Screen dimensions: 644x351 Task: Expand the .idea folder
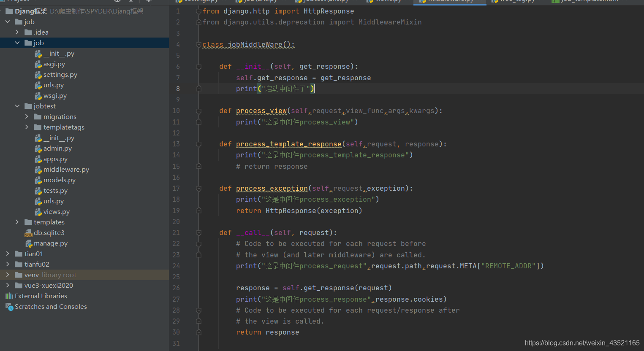[17, 32]
